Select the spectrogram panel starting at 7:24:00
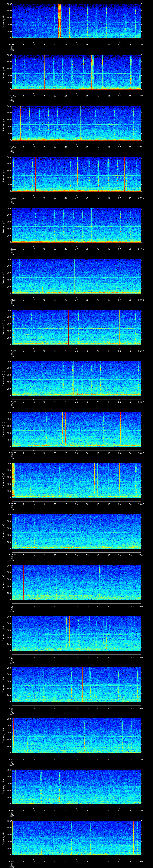This screenshot has height=868, width=153. click(x=76, y=429)
